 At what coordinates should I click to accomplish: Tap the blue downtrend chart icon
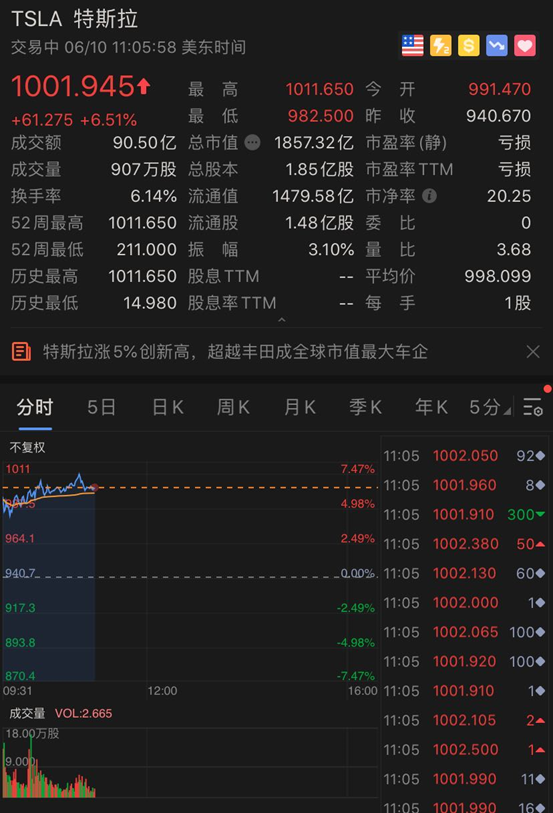click(497, 46)
